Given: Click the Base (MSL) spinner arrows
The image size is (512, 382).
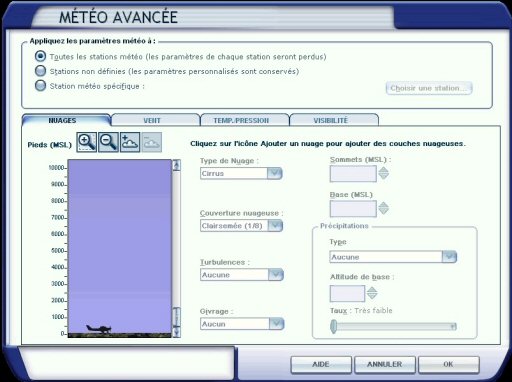Looking at the screenshot, I should 384,208.
